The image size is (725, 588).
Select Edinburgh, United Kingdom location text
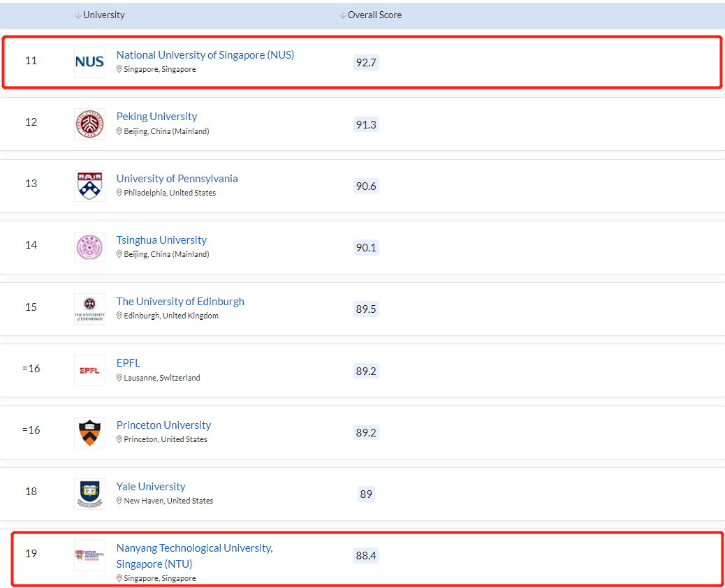coord(171,316)
